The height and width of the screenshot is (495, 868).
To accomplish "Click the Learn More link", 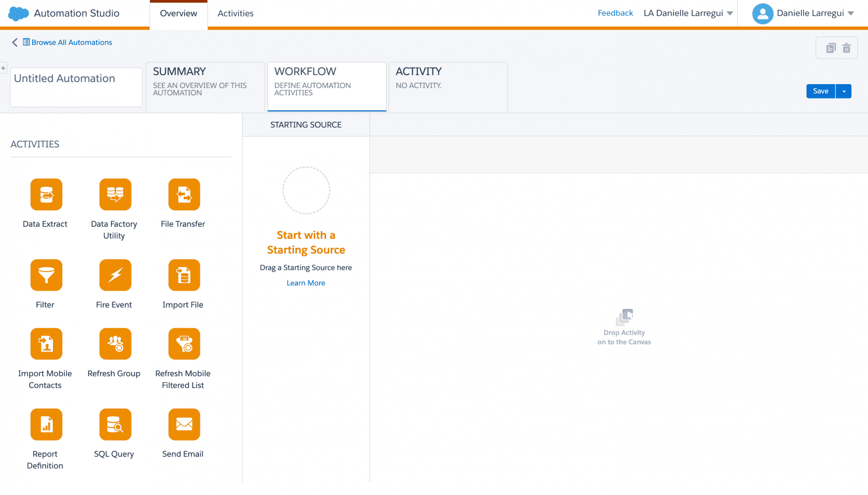I will 306,283.
